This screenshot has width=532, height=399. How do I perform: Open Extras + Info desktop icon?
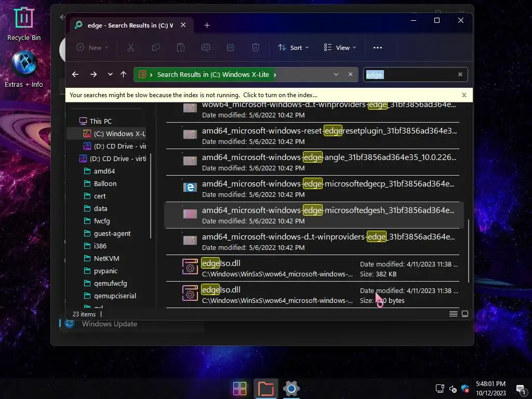(x=24, y=69)
